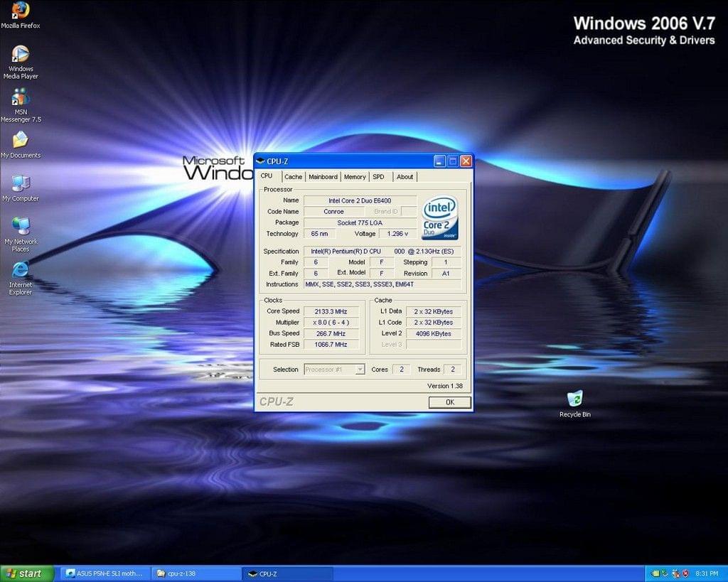Minimize the CPU-Z window
Screen dimensions: 728x582
[439, 161]
